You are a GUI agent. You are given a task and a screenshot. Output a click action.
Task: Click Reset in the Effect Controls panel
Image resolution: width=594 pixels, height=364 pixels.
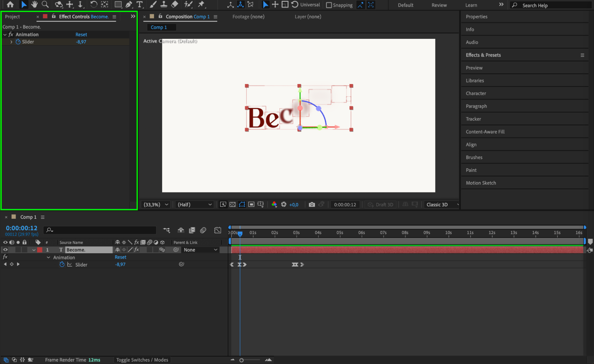[x=81, y=34]
